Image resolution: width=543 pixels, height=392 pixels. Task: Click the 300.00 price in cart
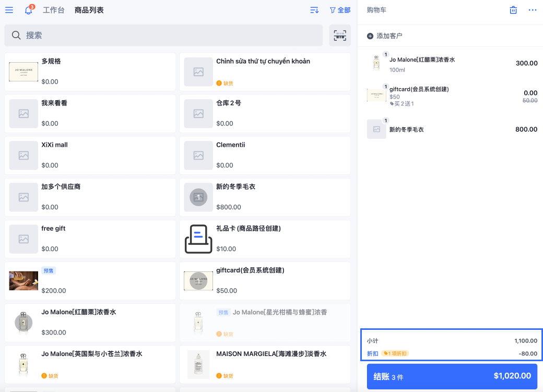[x=526, y=63]
